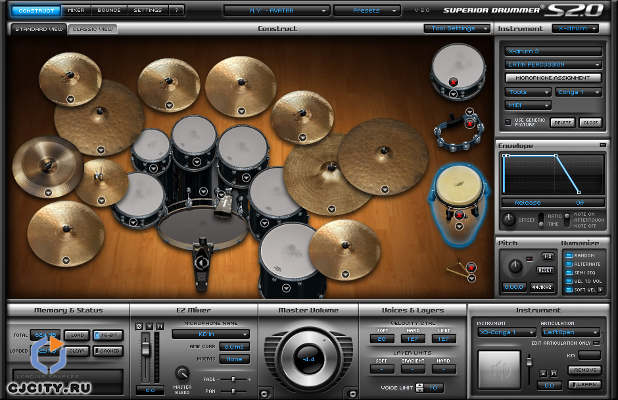Switch to the Construct tab
The height and width of the screenshot is (400, 618).
36,11
